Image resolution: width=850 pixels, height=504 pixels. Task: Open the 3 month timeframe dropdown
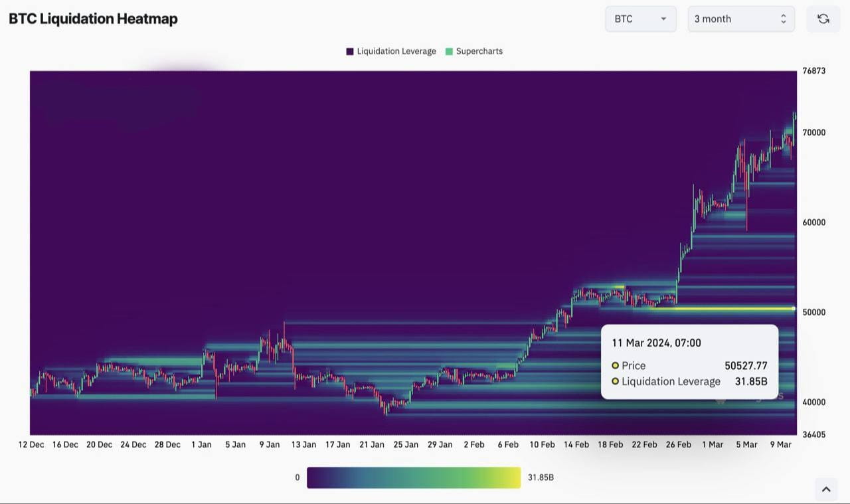(x=740, y=19)
